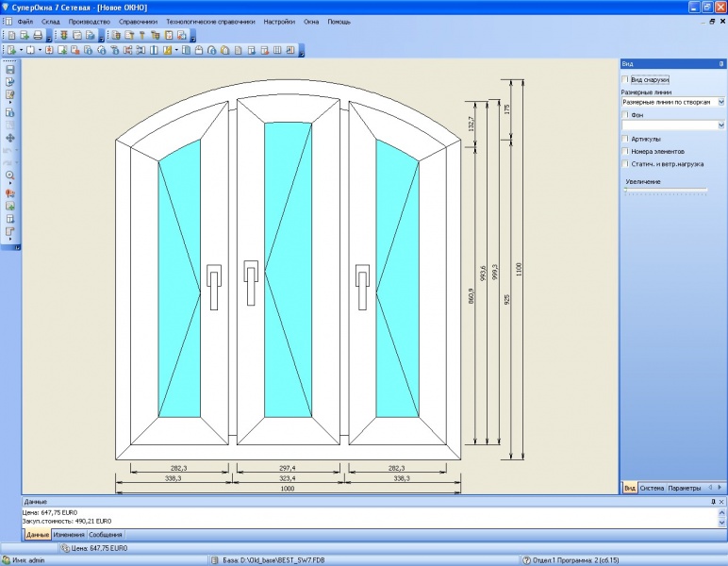Image resolution: width=728 pixels, height=566 pixels.
Task: Click right arrow of panel tab scroller
Action: (720, 488)
